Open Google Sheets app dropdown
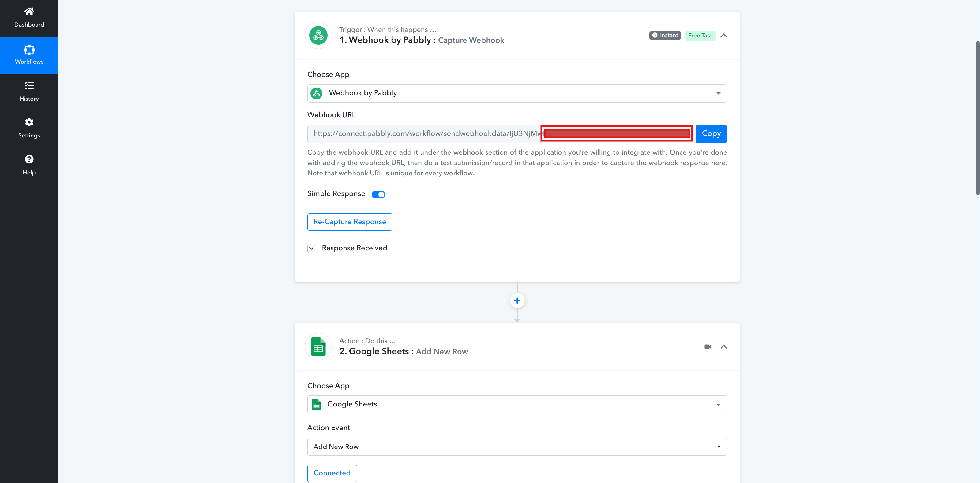The width and height of the screenshot is (980, 483). pos(517,404)
